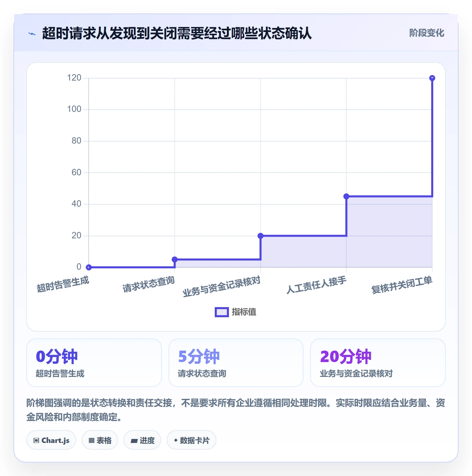Click the x-axis label 复核并关闭工单

402,285
